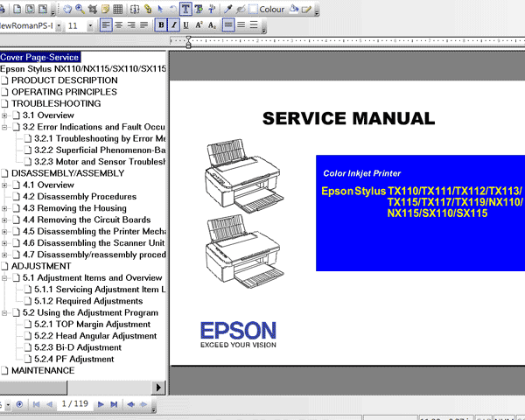
Task: Open TROUBLESHOOTING bookmark
Action: (x=56, y=103)
